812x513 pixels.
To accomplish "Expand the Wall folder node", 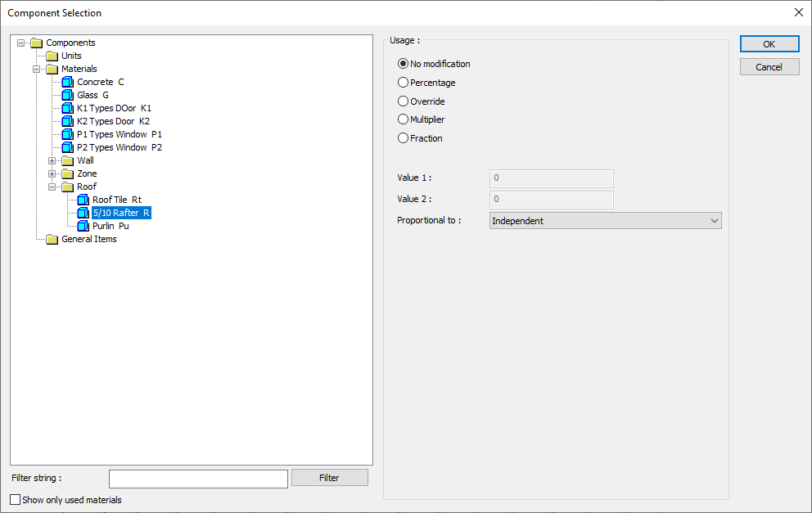I will tap(52, 160).
